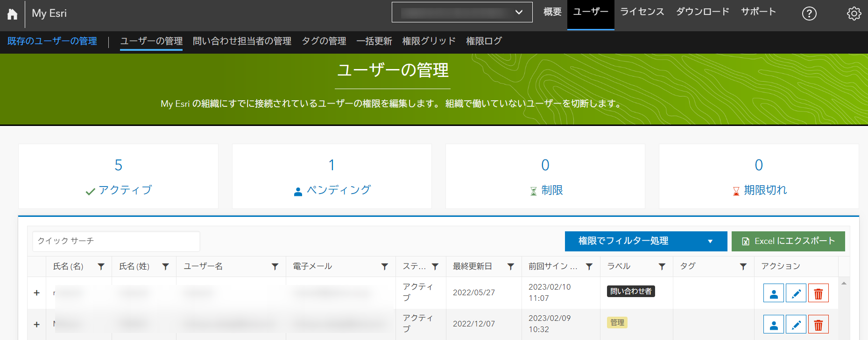Filter the 氏名 (名) column
The height and width of the screenshot is (340, 868).
(x=101, y=266)
